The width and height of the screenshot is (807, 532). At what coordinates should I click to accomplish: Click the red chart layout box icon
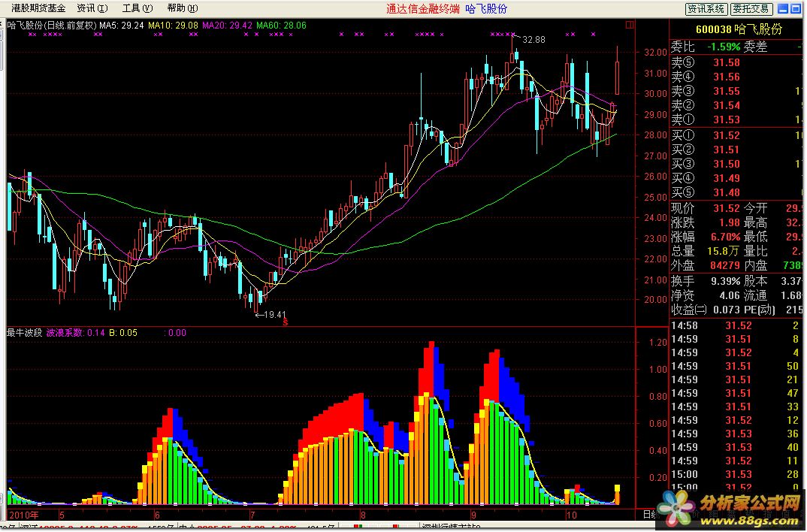point(630,25)
